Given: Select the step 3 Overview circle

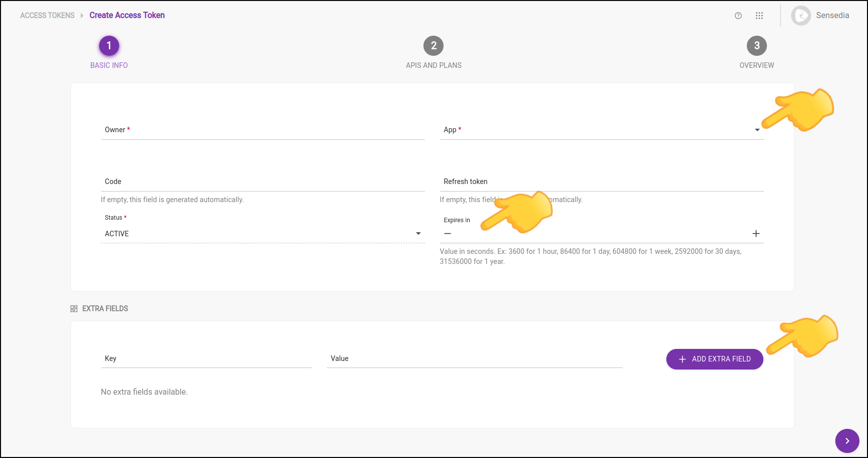Looking at the screenshot, I should click(x=757, y=45).
